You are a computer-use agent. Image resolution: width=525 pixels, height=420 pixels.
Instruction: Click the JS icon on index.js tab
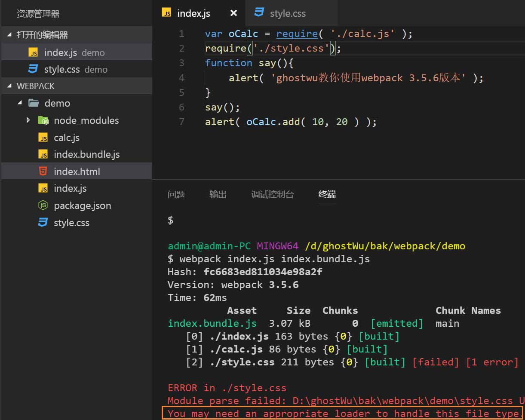point(166,12)
